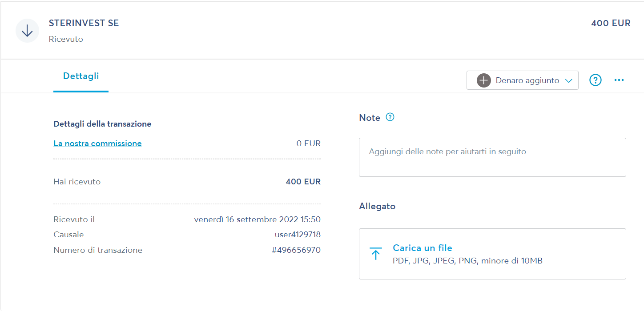The height and width of the screenshot is (311, 644).
Task: Click the help icon beside Note
Action: click(x=390, y=117)
